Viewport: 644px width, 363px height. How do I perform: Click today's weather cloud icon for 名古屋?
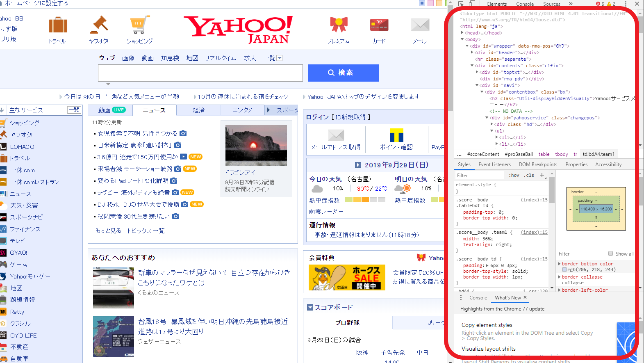pyautogui.click(x=317, y=189)
